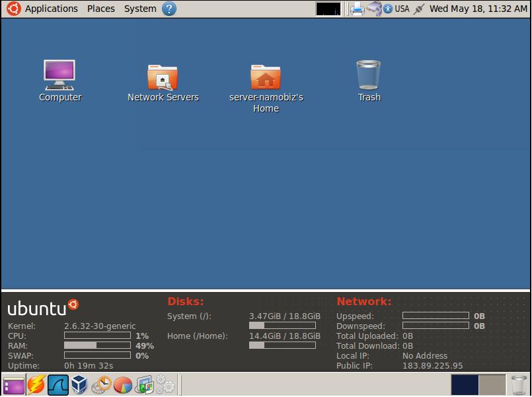Screen dimensions: 532x397
Task: Click the printer icon in top panel
Action: (358, 9)
